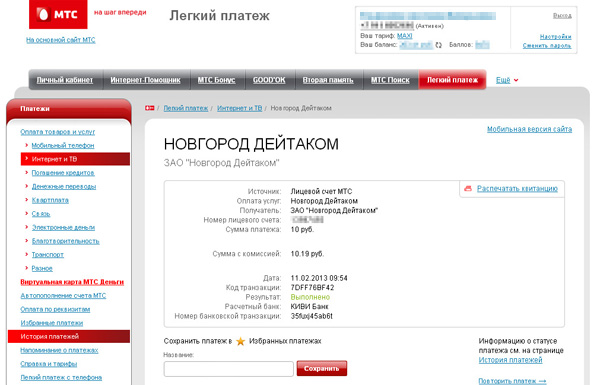Image resolution: width=600 pixels, height=385 pixels.
Task: Open Квартплата sidebar link
Action: click(x=50, y=200)
